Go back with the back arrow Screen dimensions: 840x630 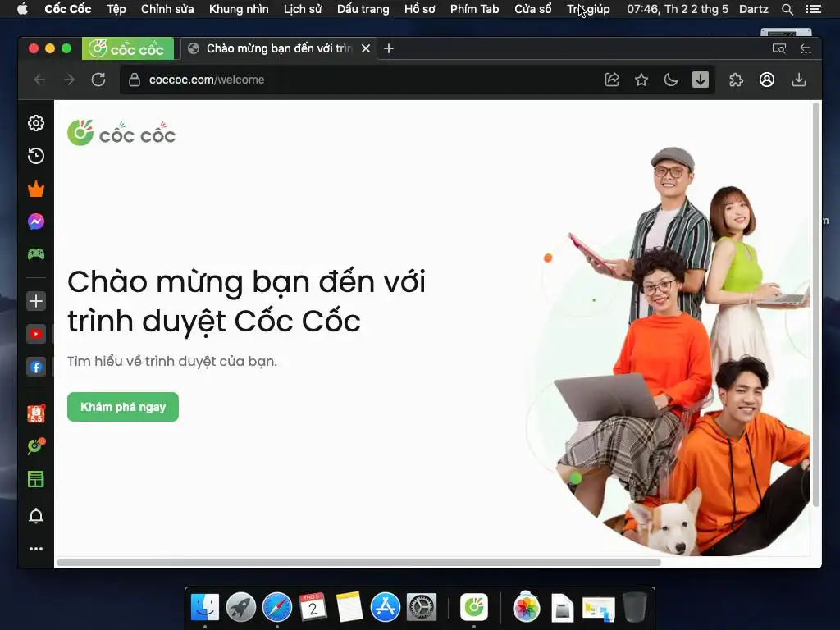tap(39, 80)
